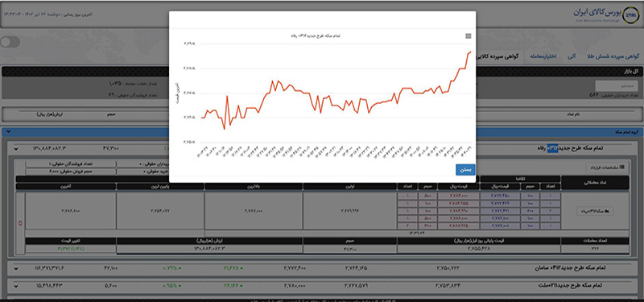Click the green ۰.۹۵% change in the ملت row
Image resolution: width=644 pixels, height=302 pixels.
(172, 285)
